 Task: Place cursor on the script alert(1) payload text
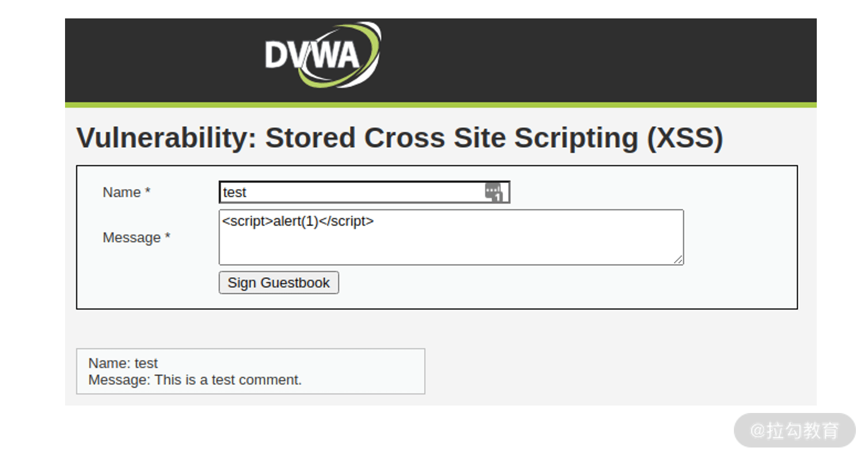point(298,221)
